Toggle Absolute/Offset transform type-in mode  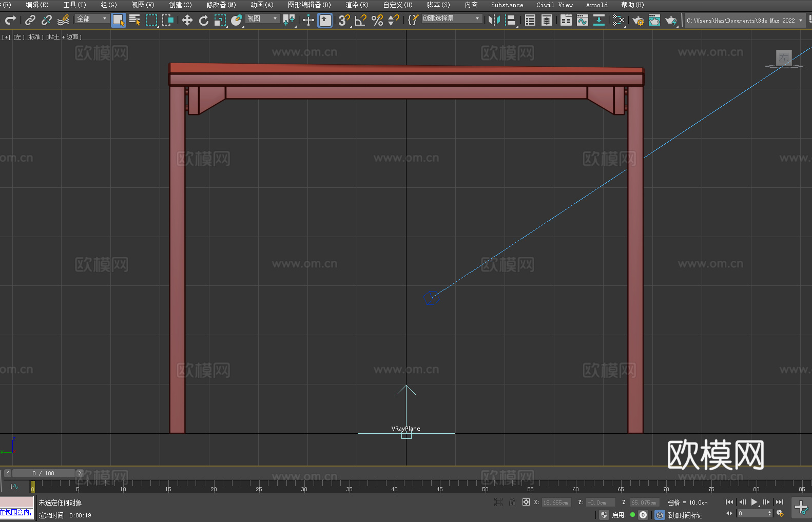pos(526,502)
